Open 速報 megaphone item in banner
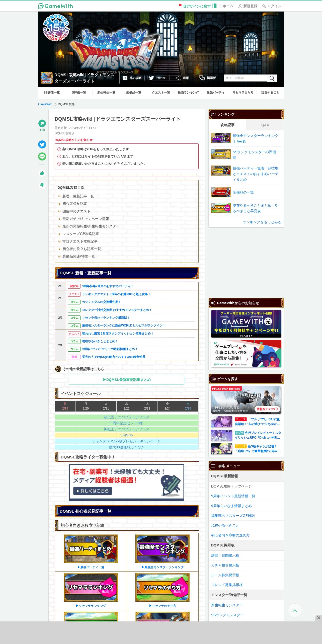Screen dimensions: 322x644 point(182,78)
